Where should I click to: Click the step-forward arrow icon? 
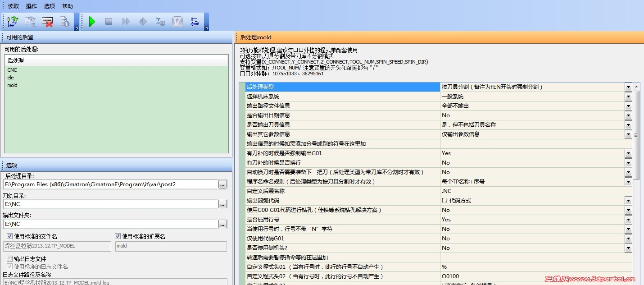coord(143,22)
